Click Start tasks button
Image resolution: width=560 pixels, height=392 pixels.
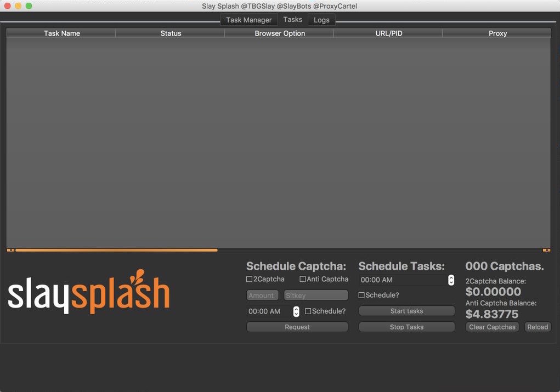coord(407,311)
